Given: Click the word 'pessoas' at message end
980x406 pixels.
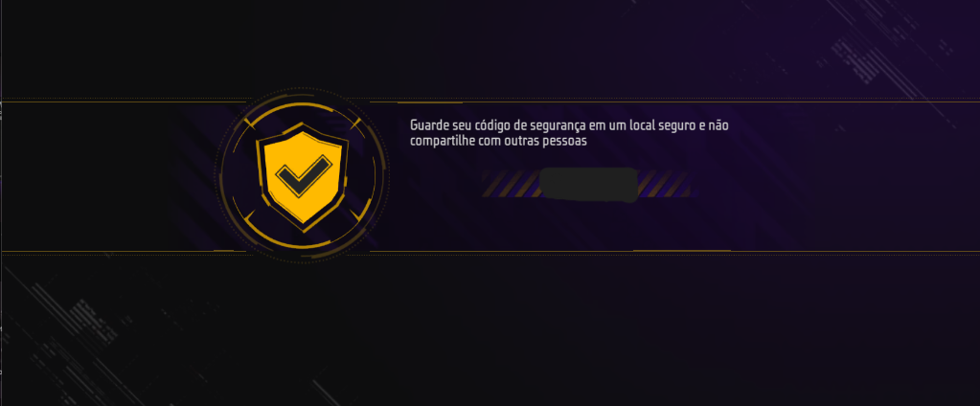Looking at the screenshot, I should pyautogui.click(x=567, y=142).
